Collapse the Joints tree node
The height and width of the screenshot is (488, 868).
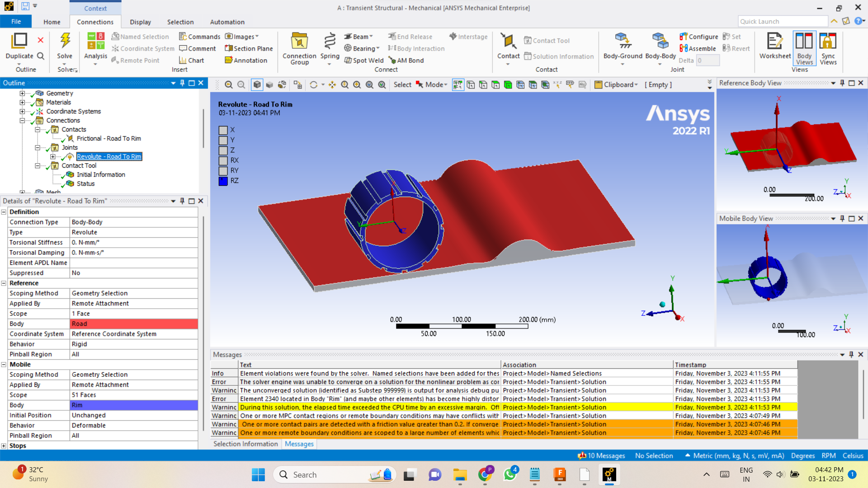tap(38, 148)
